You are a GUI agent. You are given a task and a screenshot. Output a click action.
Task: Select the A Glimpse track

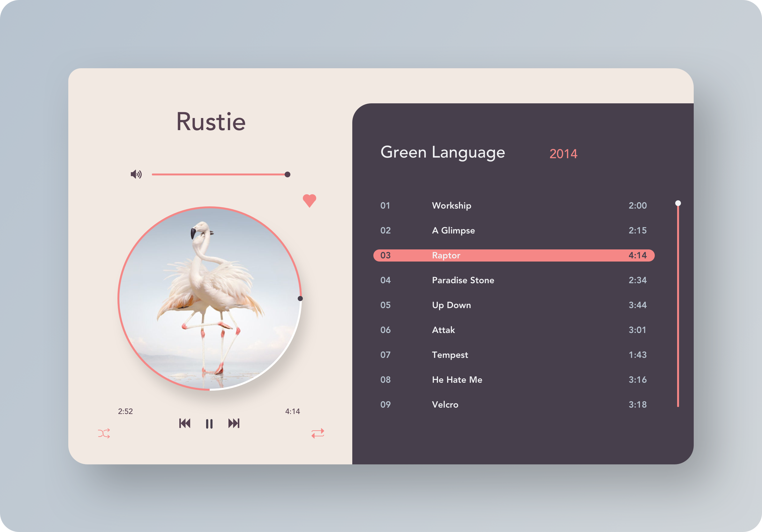coord(453,231)
